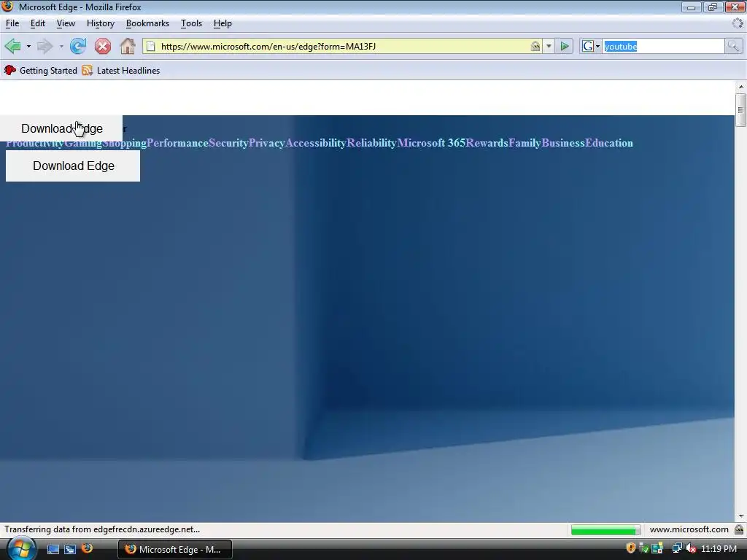
Task: Follow the Education link
Action: point(609,143)
